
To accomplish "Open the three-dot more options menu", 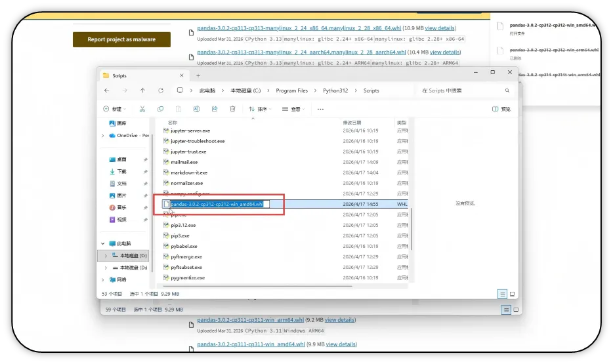I will 320,109.
